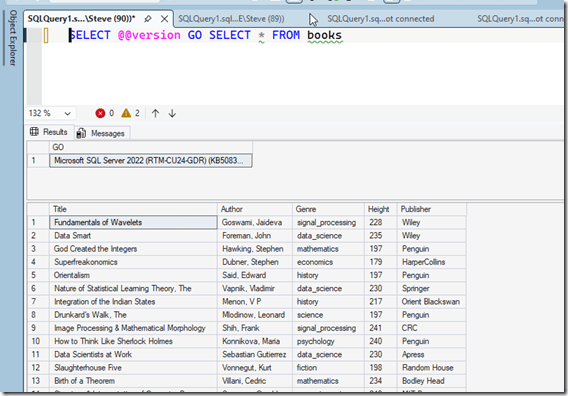Select the science genre cell for Mlodinow
568x396 pixels.
pyautogui.click(x=329, y=315)
